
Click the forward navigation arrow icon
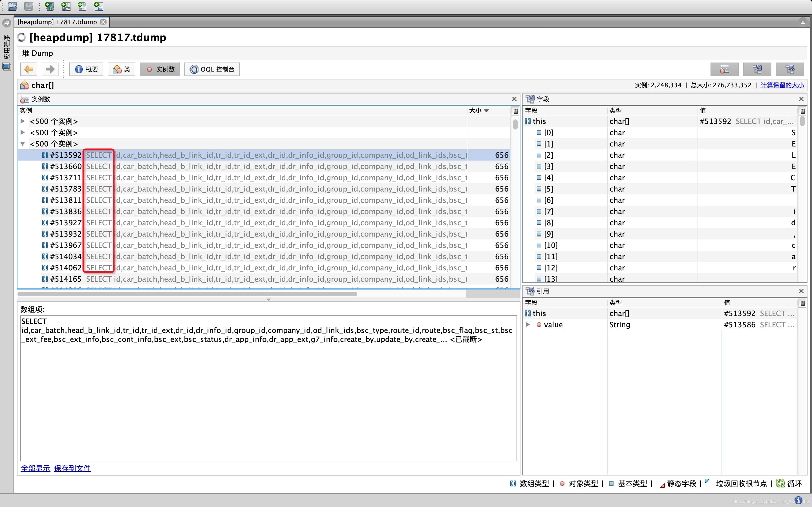(50, 69)
